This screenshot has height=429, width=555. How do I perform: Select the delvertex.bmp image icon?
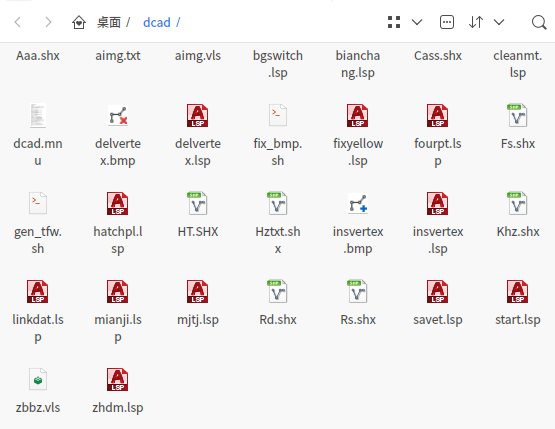pyautogui.click(x=118, y=115)
